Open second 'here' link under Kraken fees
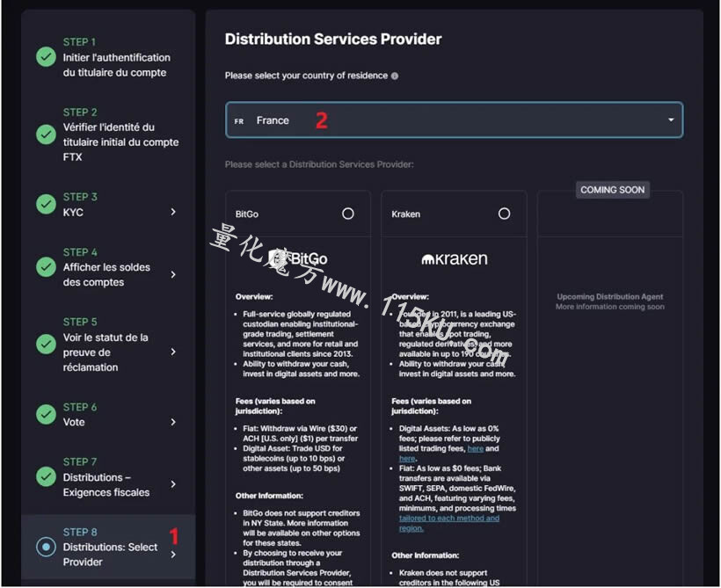The image size is (721, 588). 407,458
